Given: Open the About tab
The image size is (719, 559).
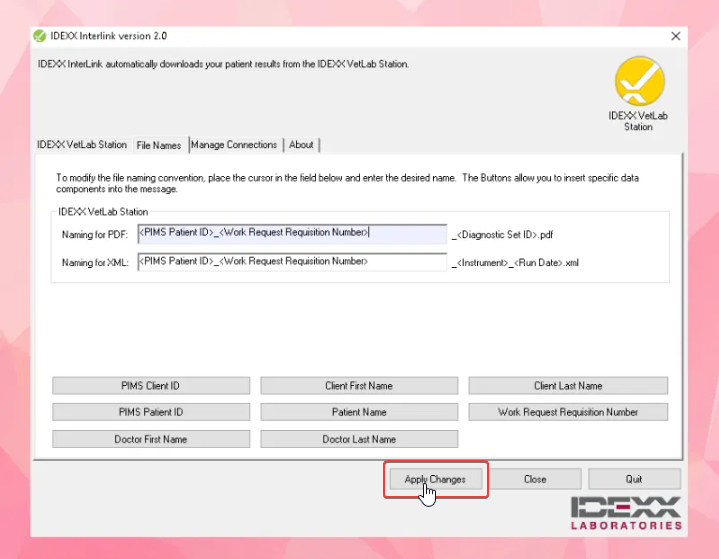Looking at the screenshot, I should click(x=301, y=145).
